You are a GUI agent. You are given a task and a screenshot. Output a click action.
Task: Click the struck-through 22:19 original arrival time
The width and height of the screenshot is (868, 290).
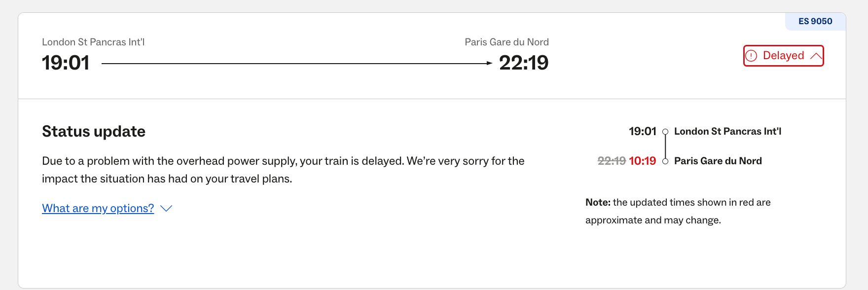point(612,161)
